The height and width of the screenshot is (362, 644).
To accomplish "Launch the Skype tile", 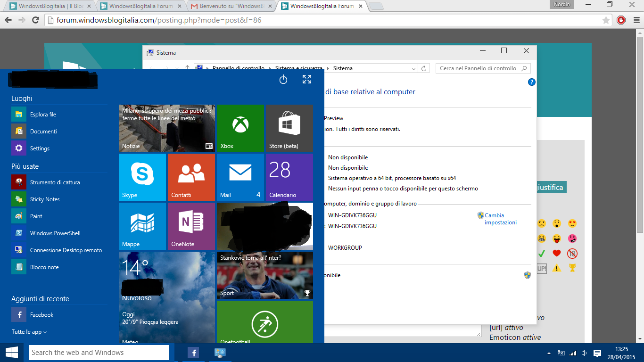I will click(x=142, y=177).
